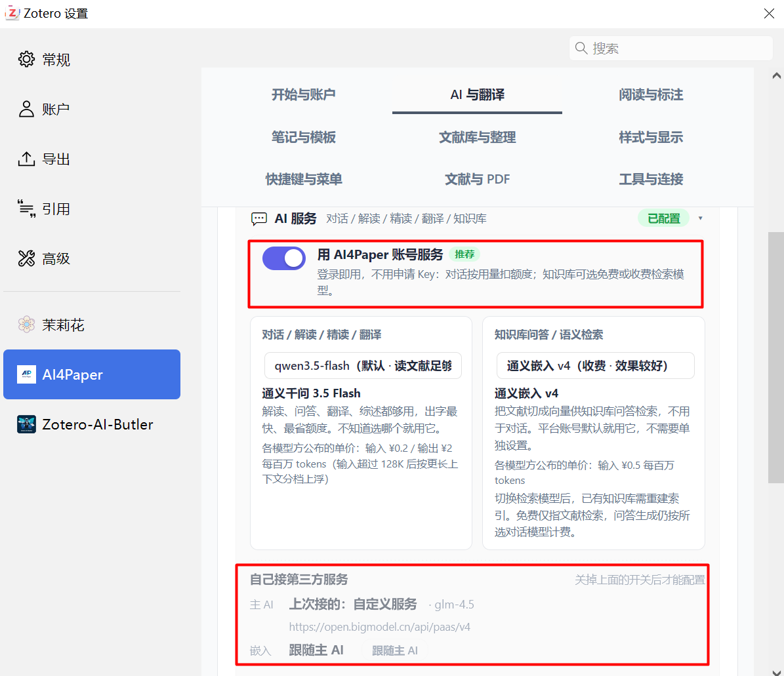Click the 关掉上面的开关后才能配置 hint text
784x676 pixels.
640,580
